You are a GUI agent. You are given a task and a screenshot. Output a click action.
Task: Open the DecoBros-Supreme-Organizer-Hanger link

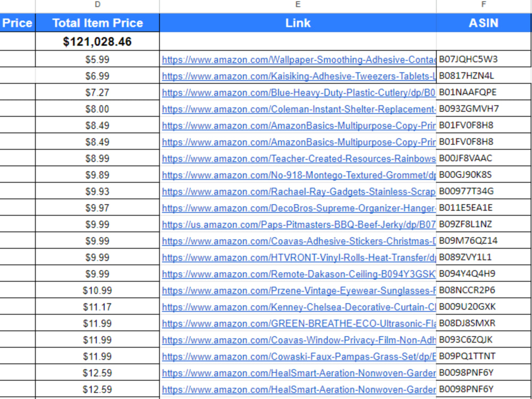[x=299, y=208]
